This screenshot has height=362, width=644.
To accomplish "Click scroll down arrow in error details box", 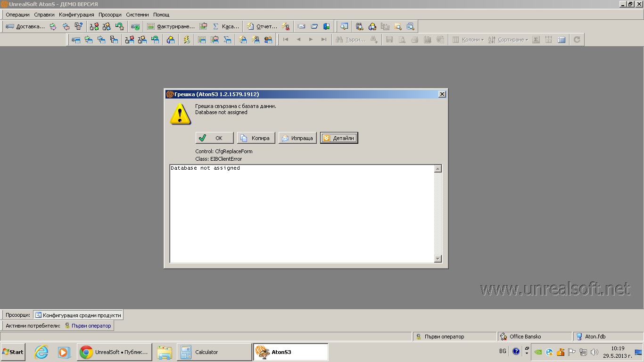I will [x=438, y=258].
